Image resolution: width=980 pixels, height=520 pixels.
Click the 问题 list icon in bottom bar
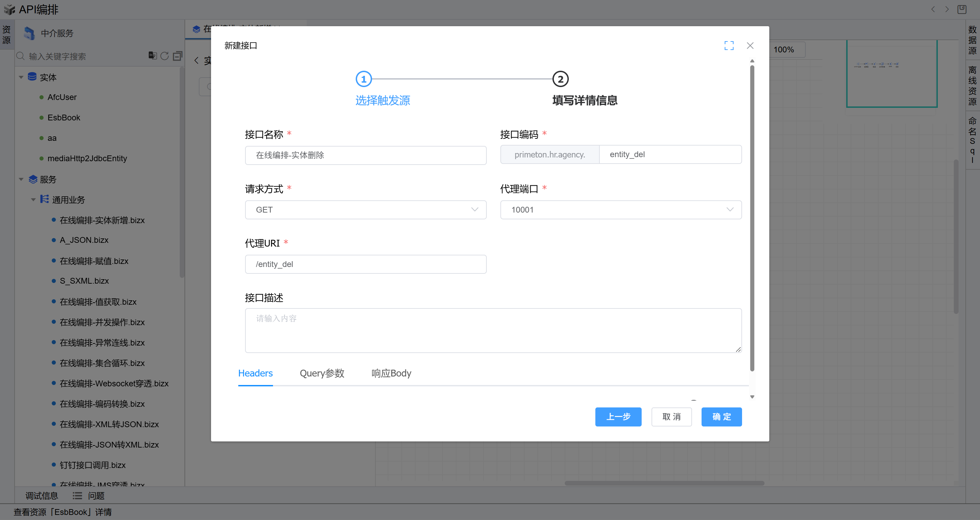[77, 496]
